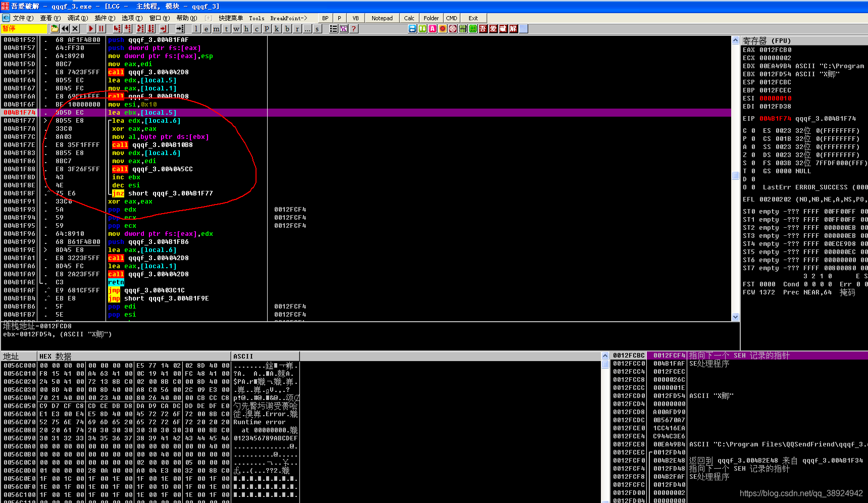868x503 pixels.
Task: Click the green up-down arrows plugin icon
Action: pos(423,29)
